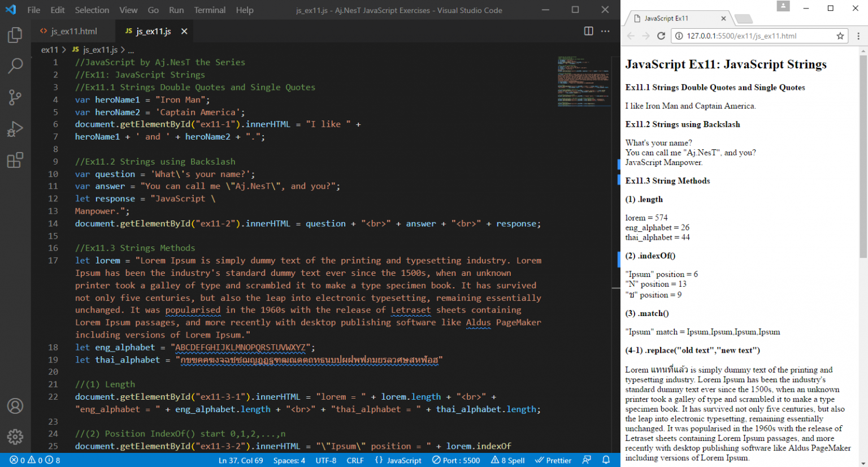
Task: Open the Source Control view
Action: click(x=15, y=97)
